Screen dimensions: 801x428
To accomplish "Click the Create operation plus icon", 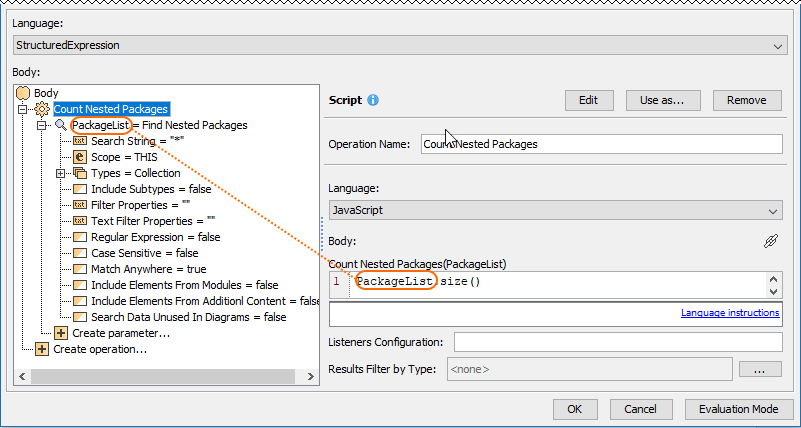I will pyautogui.click(x=42, y=349).
